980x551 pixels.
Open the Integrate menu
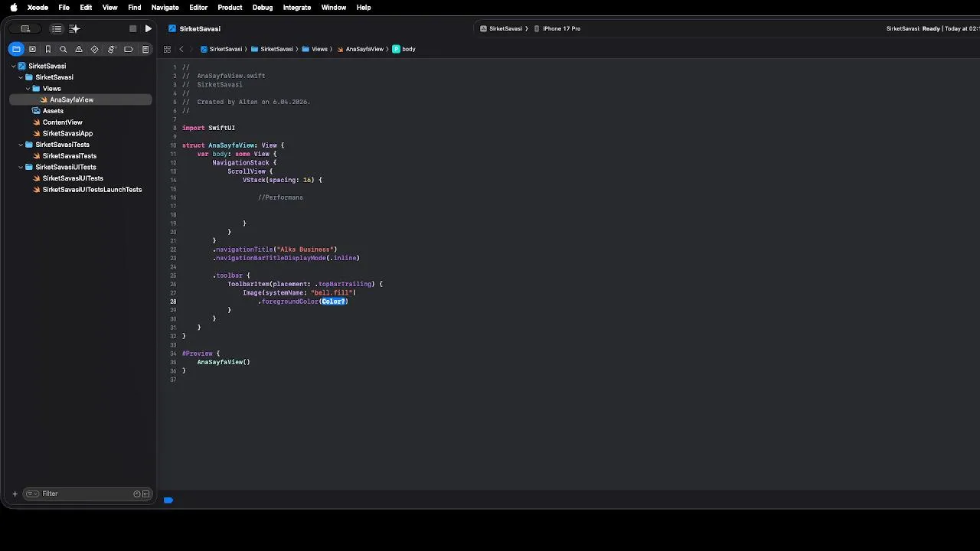(297, 8)
